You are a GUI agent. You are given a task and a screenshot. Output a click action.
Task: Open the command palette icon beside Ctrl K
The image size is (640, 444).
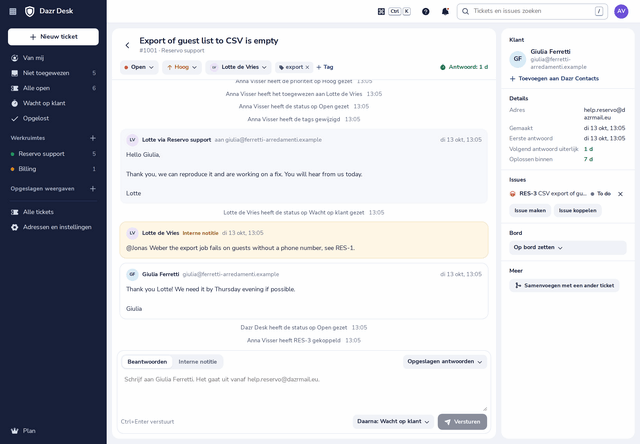(x=381, y=11)
